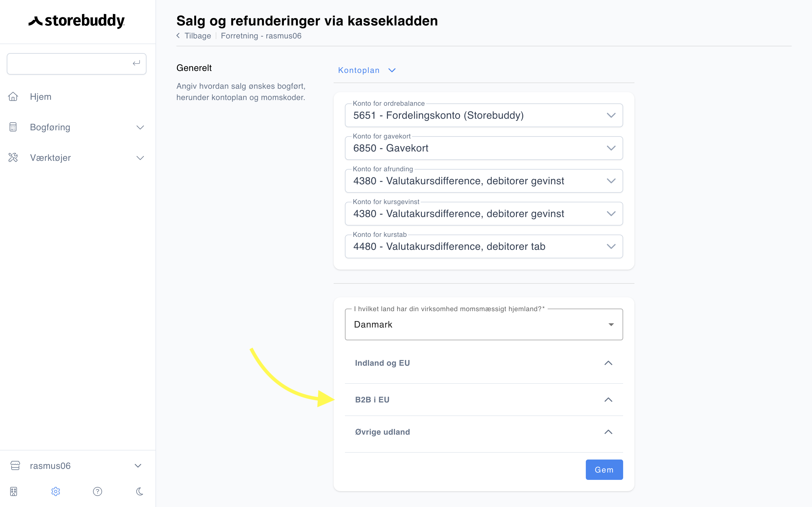Click the Værktøjer tools icon
Viewport: 812px width, 507px height.
(13, 158)
